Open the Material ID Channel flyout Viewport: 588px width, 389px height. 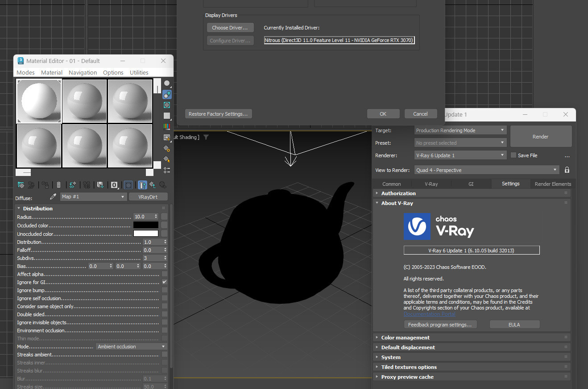coord(115,184)
